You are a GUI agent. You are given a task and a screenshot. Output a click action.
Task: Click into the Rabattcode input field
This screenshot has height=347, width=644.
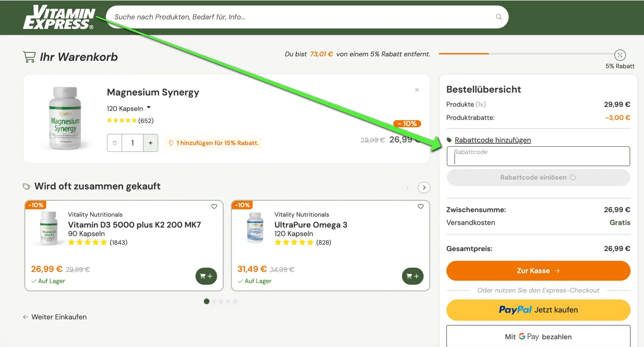(539, 156)
